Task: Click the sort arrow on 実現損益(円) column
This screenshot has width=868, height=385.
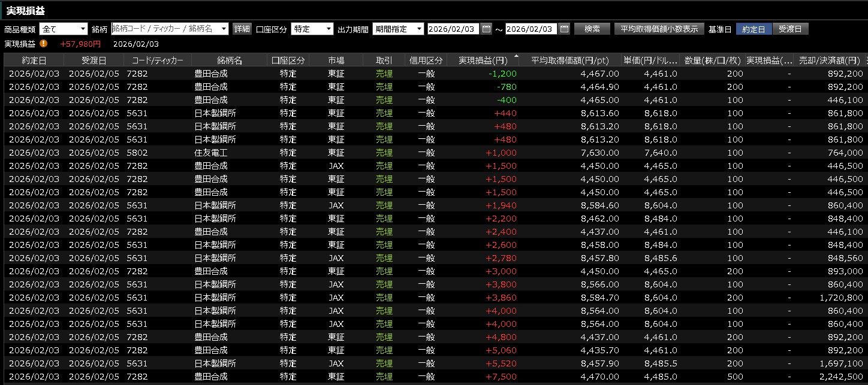Action: click(x=516, y=56)
